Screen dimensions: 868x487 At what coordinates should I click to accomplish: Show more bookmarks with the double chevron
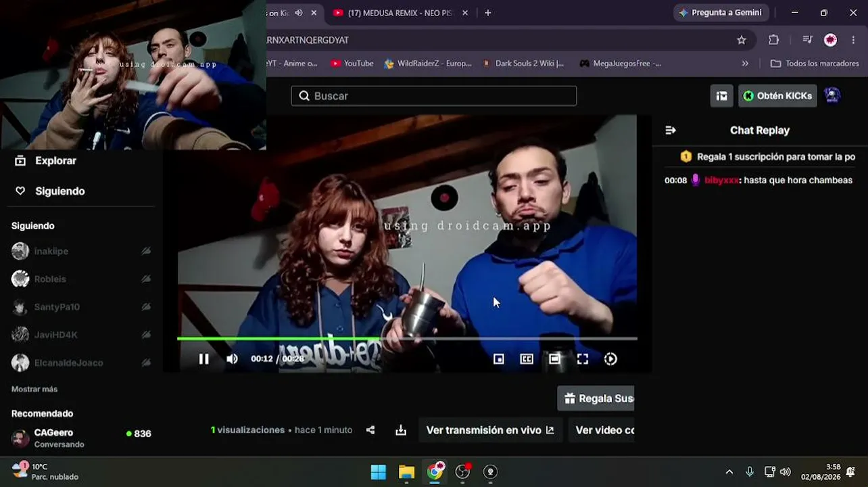745,64
